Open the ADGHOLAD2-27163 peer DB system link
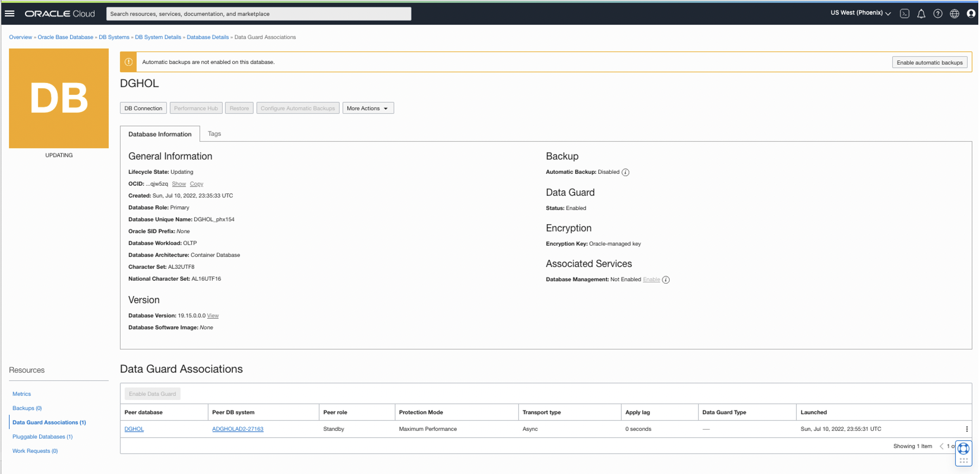Screen dimensions: 980x474 [x=237, y=429]
